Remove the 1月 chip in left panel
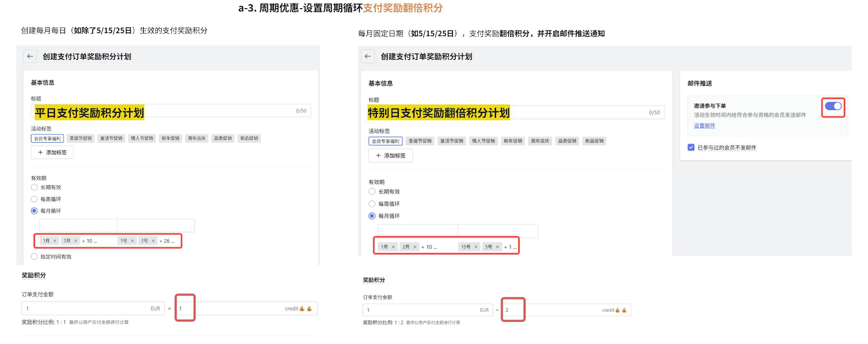 (55, 241)
